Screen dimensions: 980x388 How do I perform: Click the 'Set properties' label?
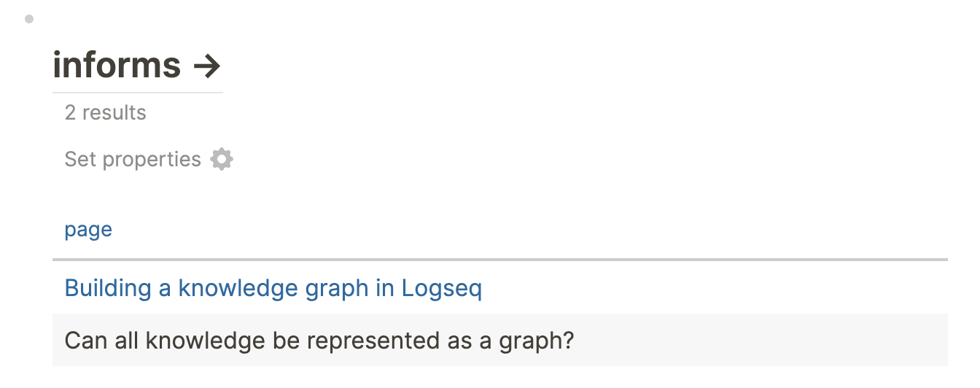(132, 159)
